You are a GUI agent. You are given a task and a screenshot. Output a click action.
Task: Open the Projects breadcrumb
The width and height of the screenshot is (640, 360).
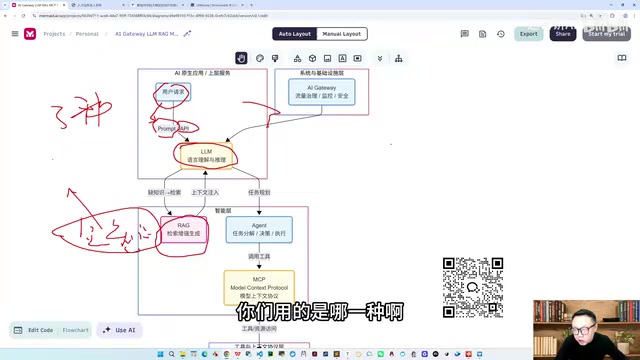[54, 34]
